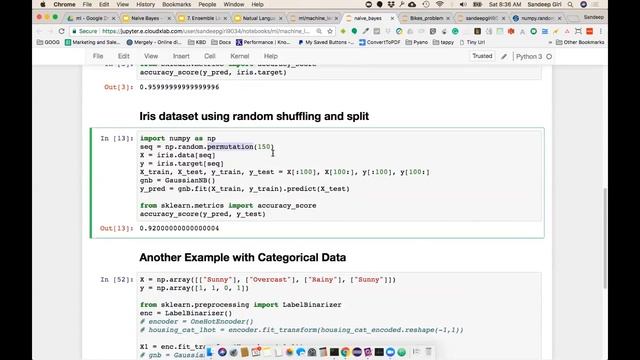Click the Dropbox icon in the menu bar
This screenshot has height=360, width=640.
click(x=391, y=4)
